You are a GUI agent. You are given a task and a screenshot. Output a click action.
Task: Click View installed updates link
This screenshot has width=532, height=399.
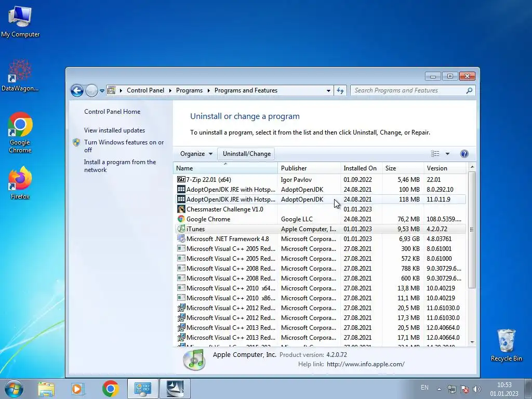tap(114, 130)
